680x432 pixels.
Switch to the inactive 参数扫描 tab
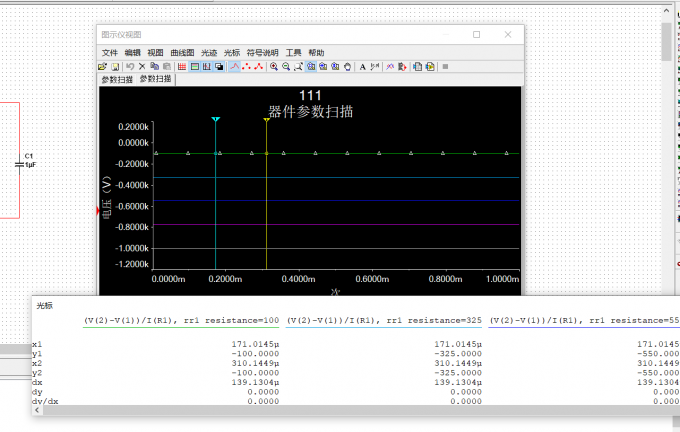click(x=117, y=80)
